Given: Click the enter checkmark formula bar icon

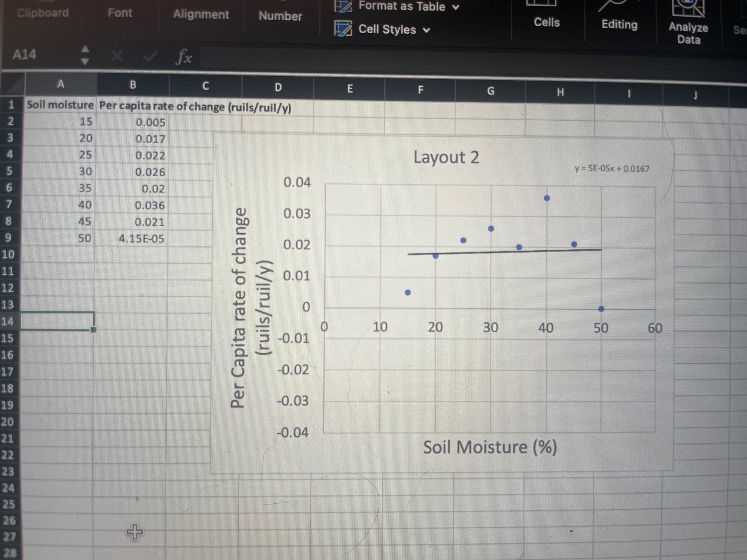Looking at the screenshot, I should [x=150, y=56].
